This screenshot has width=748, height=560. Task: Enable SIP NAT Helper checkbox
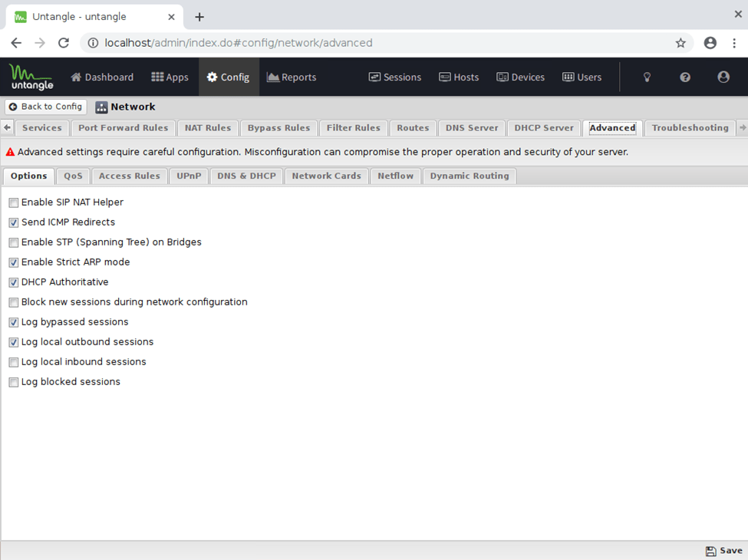14,203
